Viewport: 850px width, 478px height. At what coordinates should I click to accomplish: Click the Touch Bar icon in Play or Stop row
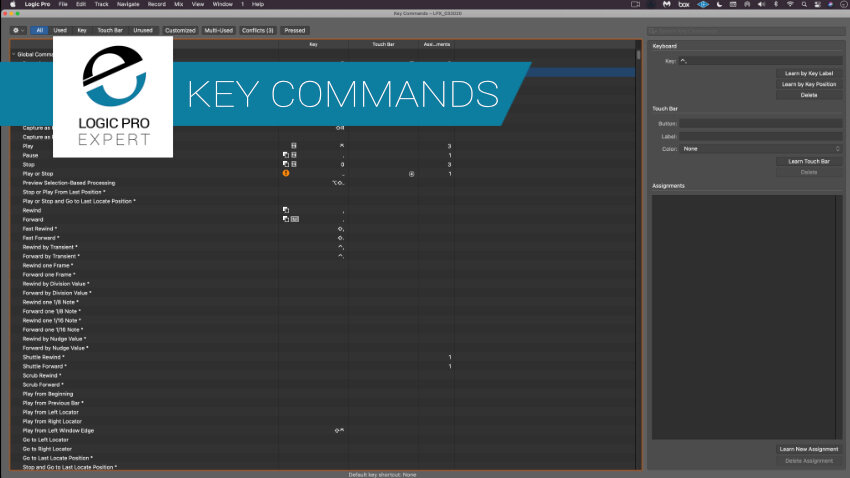[411, 174]
